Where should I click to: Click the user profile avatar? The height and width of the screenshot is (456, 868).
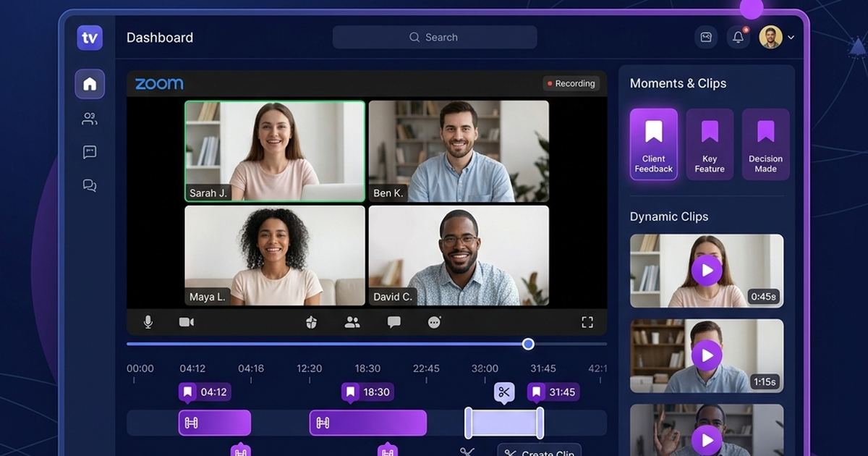(x=770, y=37)
